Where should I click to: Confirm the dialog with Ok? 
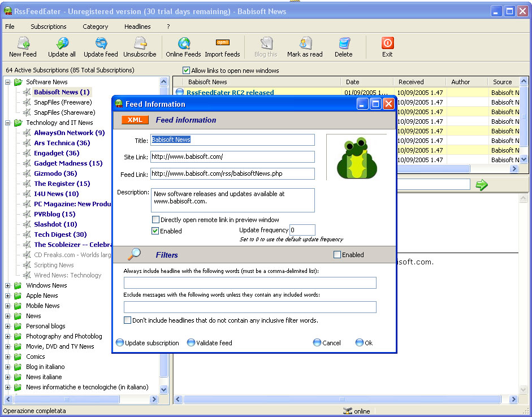pos(364,343)
